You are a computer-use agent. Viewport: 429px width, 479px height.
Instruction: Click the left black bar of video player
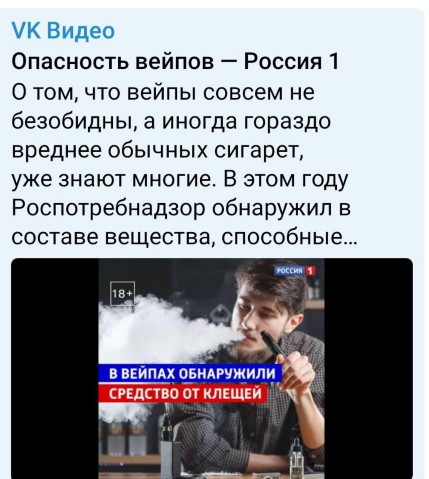click(x=55, y=368)
